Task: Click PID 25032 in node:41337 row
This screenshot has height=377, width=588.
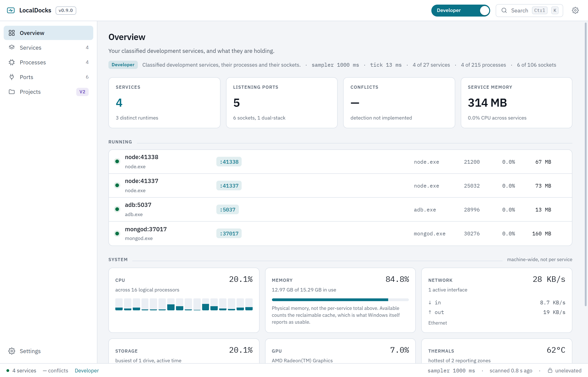Action: click(472, 186)
